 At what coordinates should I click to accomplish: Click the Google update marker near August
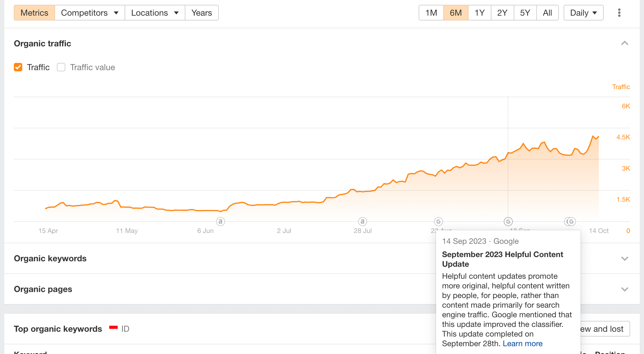click(438, 222)
